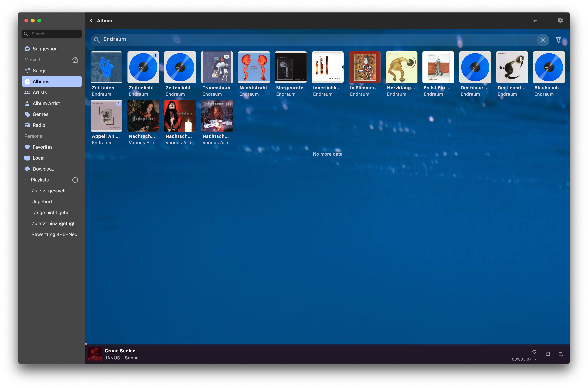Screen dimensions: 588x388
Task: Clear the Endraum search with X
Action: (543, 40)
